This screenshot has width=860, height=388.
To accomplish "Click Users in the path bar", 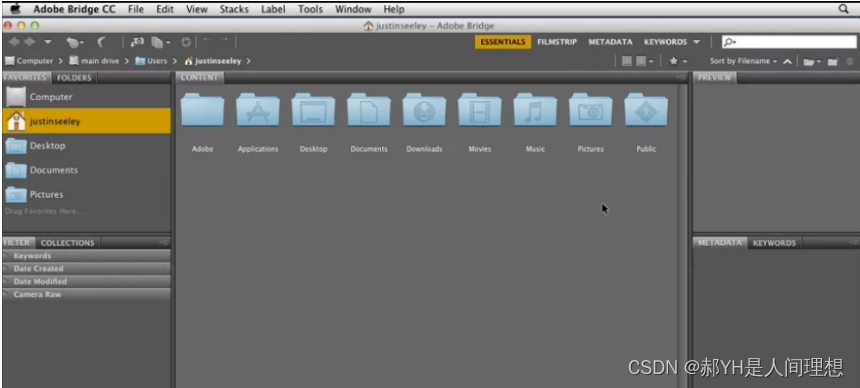I will [151, 61].
